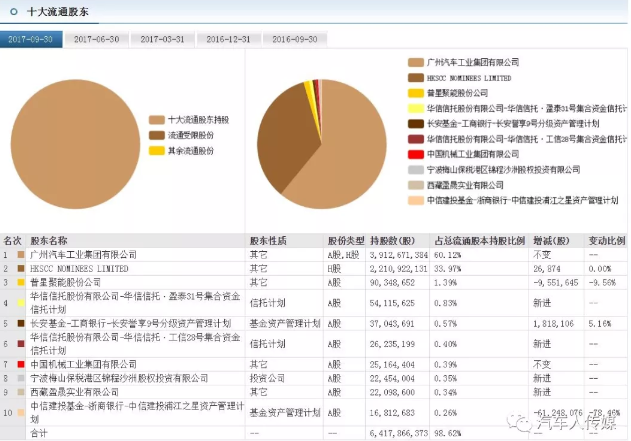Image resolution: width=631 pixels, height=441 pixels.
Task: Click 中国机械工业集团有限公司 in table row 7
Action: (x=83, y=365)
